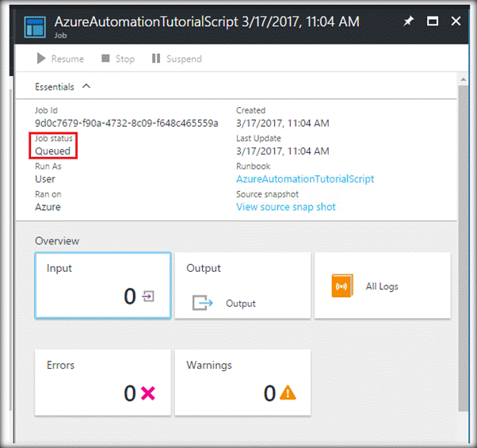Click the 0 count in Warnings tile

[269, 393]
